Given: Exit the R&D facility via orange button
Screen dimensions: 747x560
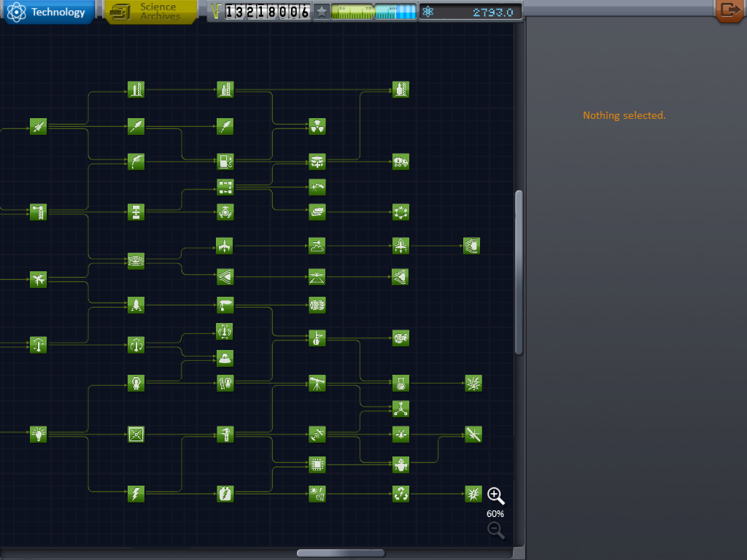Looking at the screenshot, I should pyautogui.click(x=729, y=10).
